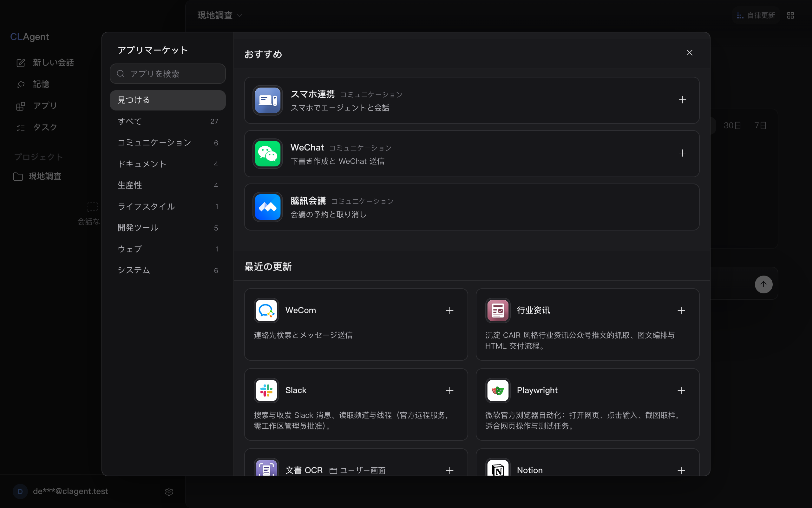Select the ライフスタイル category
Viewport: 812px width, 508px height.
[x=168, y=207]
